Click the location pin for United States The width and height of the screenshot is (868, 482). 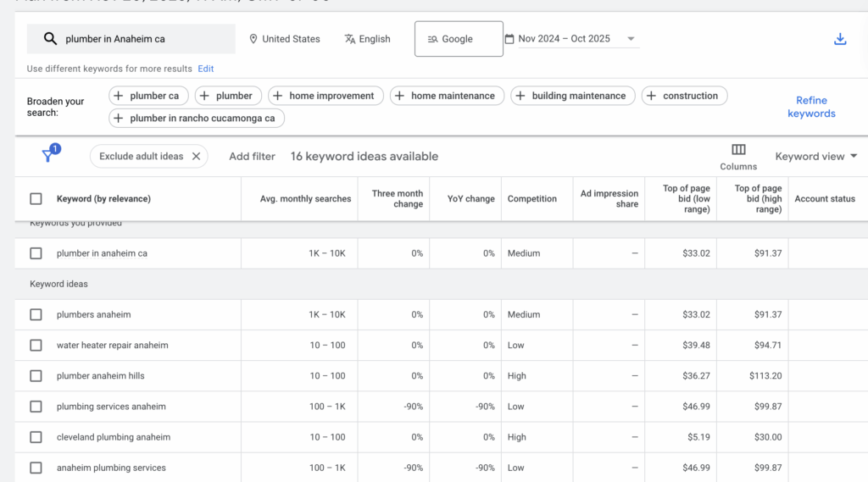point(253,39)
